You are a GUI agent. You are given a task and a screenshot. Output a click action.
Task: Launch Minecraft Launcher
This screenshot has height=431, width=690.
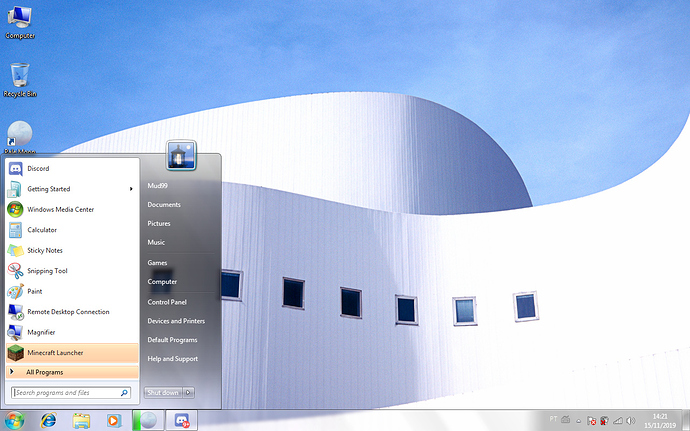tap(72, 353)
